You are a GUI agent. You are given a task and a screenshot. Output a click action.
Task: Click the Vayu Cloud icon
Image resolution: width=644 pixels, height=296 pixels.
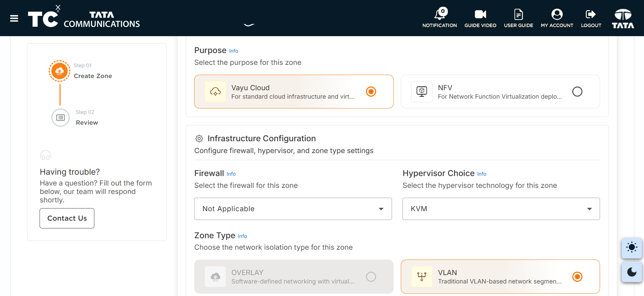[215, 92]
